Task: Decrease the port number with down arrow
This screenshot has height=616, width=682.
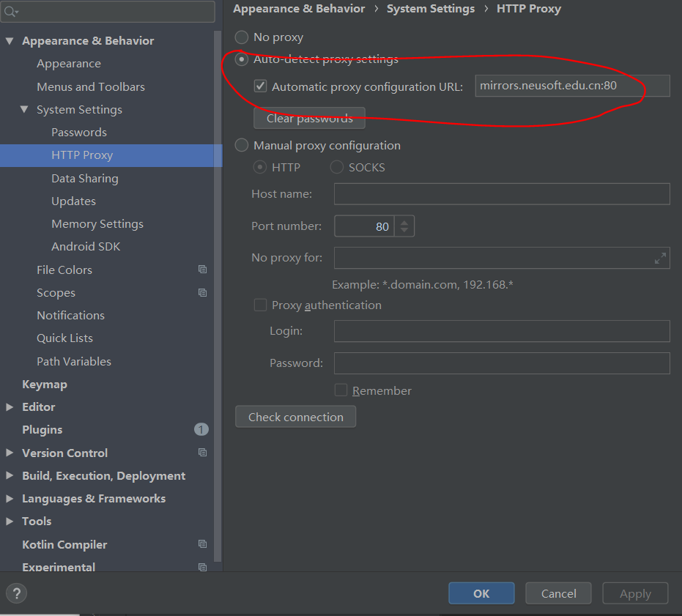Action: [x=404, y=231]
